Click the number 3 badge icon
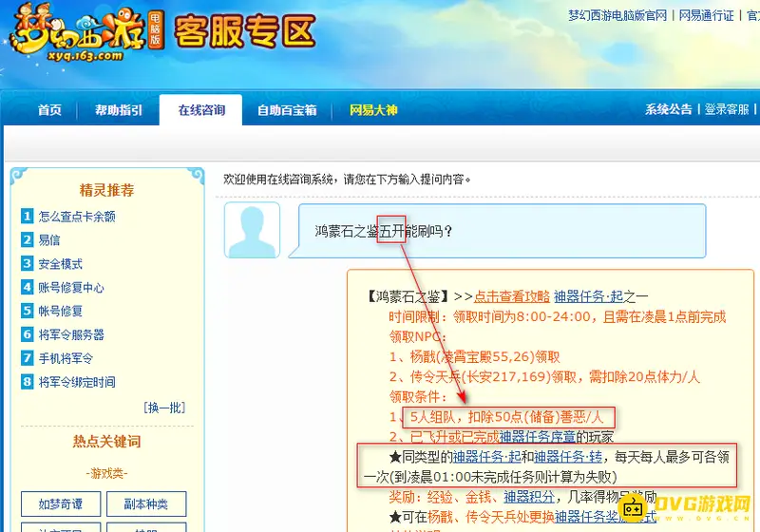This screenshot has width=760, height=532. click(28, 263)
